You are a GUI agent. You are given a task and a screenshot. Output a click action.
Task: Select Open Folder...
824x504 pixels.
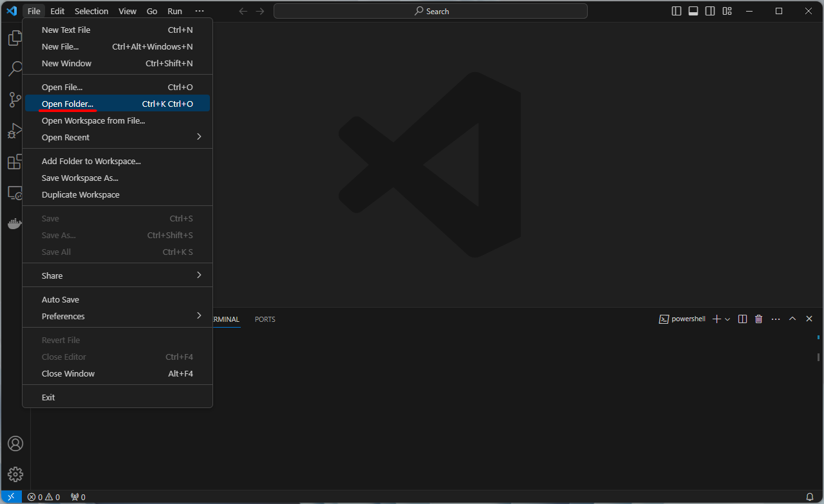pos(117,104)
